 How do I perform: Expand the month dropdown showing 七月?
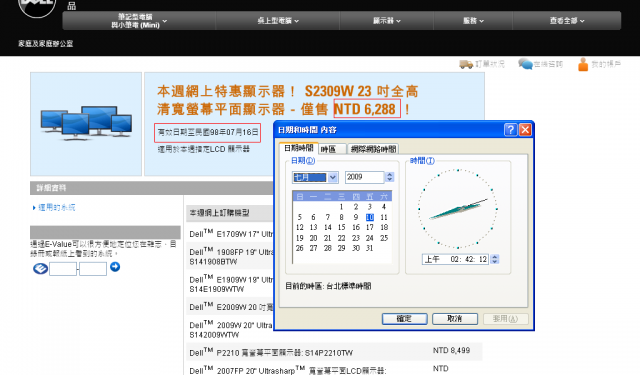[333, 177]
